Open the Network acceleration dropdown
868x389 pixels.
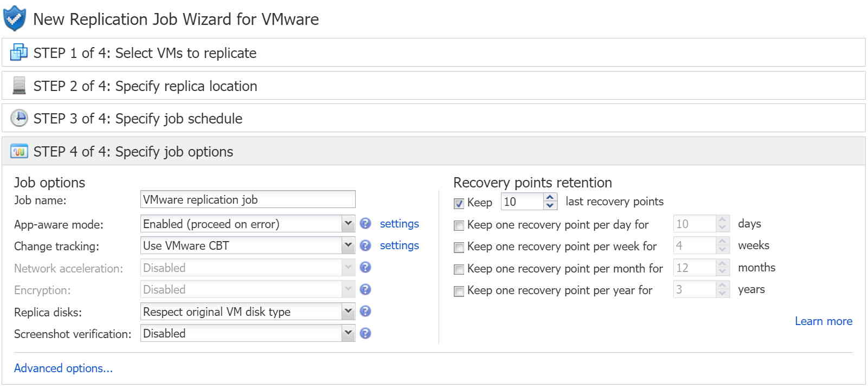click(x=348, y=267)
